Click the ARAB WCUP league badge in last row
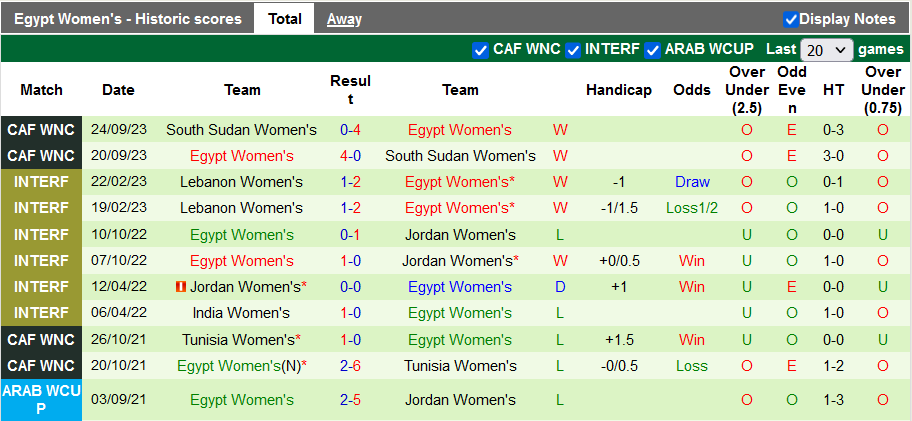The image size is (912, 421). (41, 400)
